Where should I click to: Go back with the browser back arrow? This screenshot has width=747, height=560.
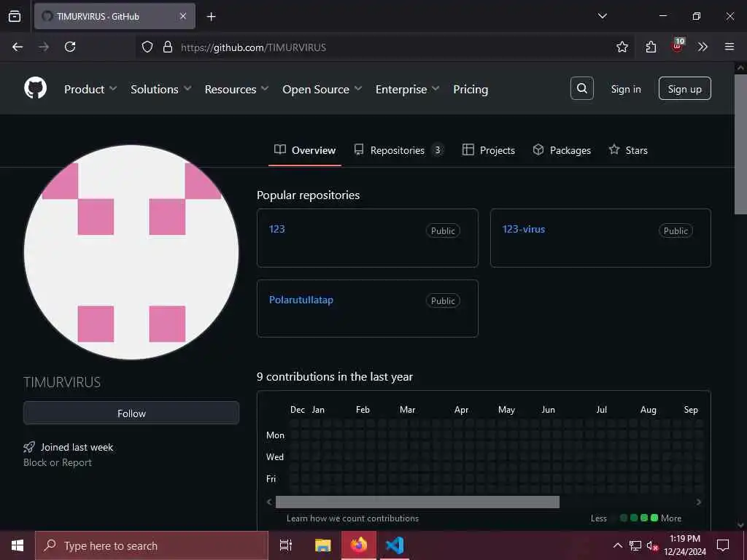coord(18,47)
